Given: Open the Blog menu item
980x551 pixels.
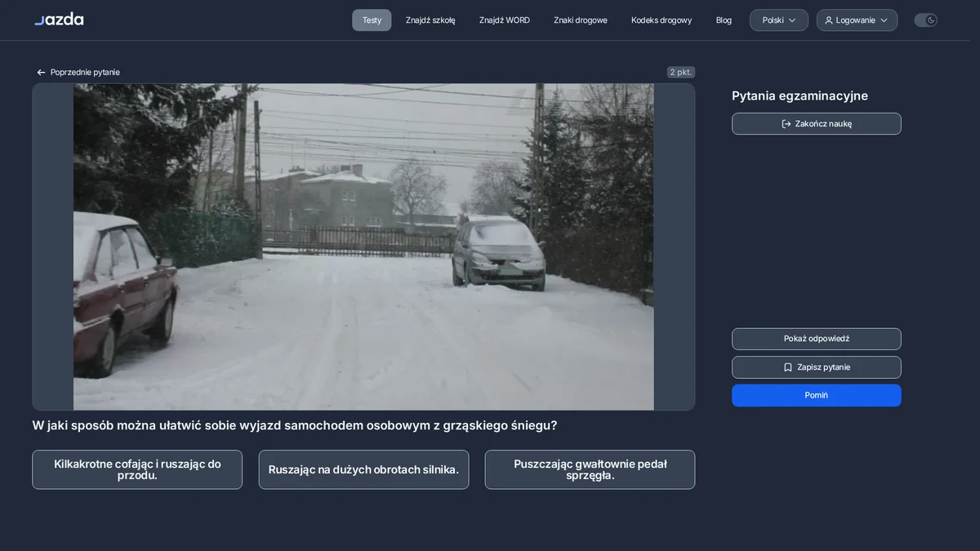Looking at the screenshot, I should pyautogui.click(x=724, y=20).
